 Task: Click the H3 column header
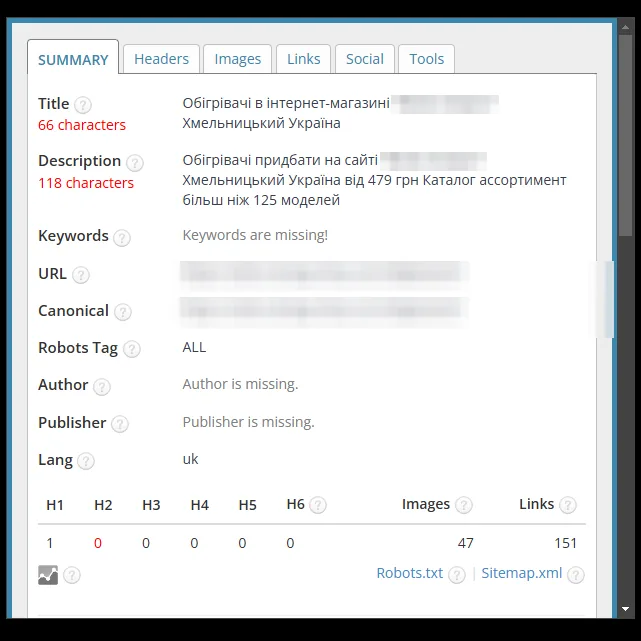point(151,505)
